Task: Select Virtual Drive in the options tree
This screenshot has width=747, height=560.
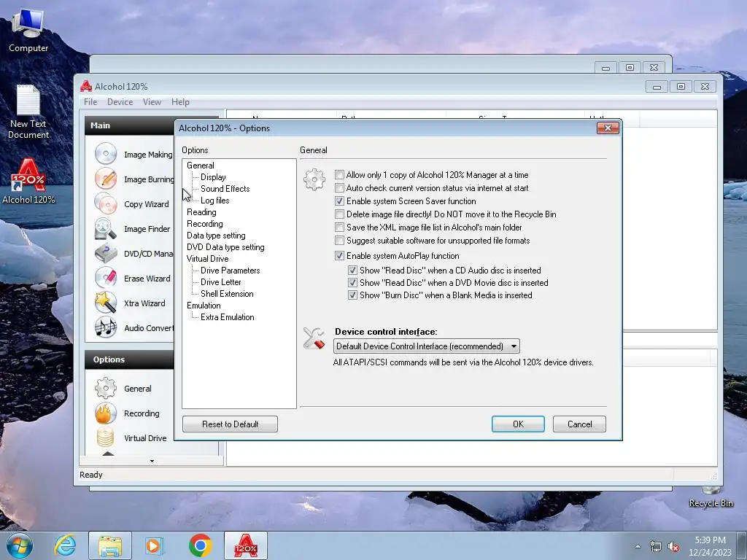Action: [x=207, y=259]
